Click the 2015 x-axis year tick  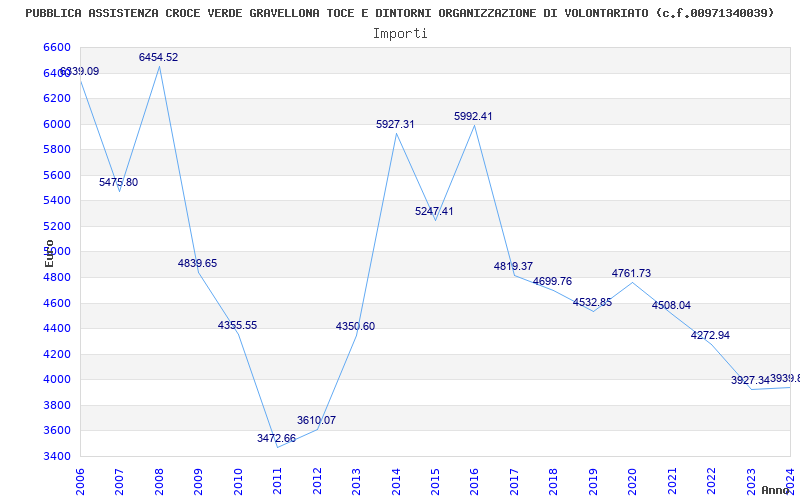pyautogui.click(x=435, y=481)
